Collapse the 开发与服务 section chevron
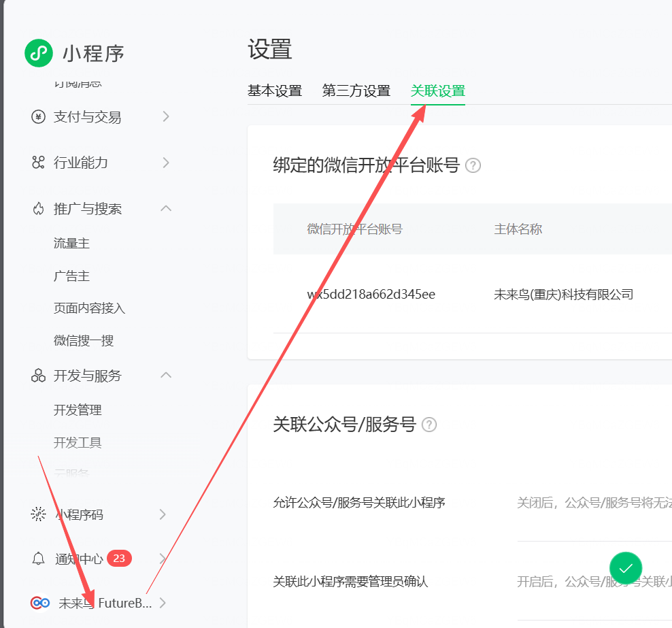Viewport: 672px width, 628px height. click(x=165, y=375)
